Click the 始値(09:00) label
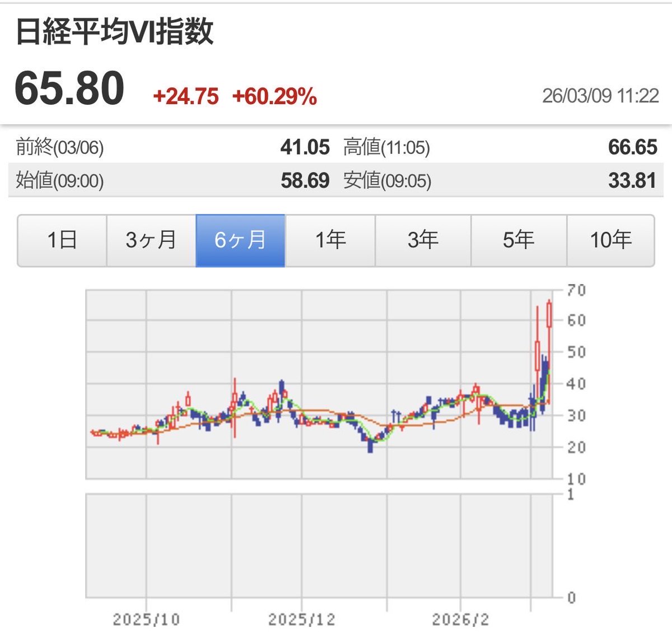 click(x=60, y=180)
